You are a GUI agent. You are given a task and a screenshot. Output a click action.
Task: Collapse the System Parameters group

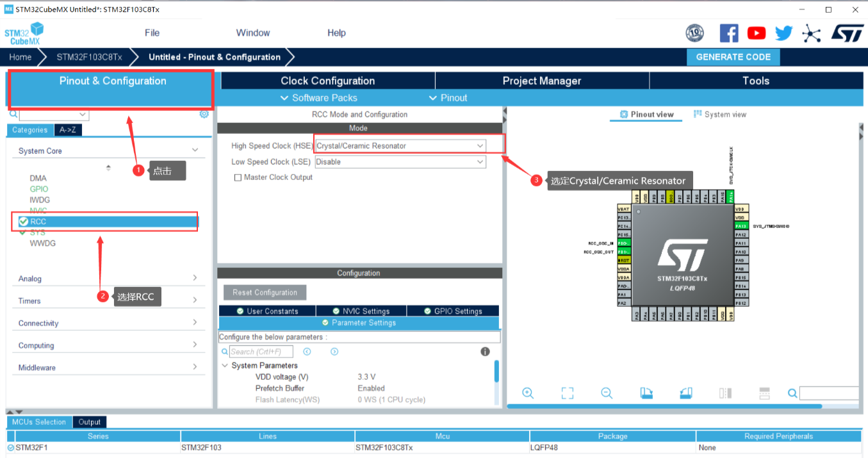(225, 366)
